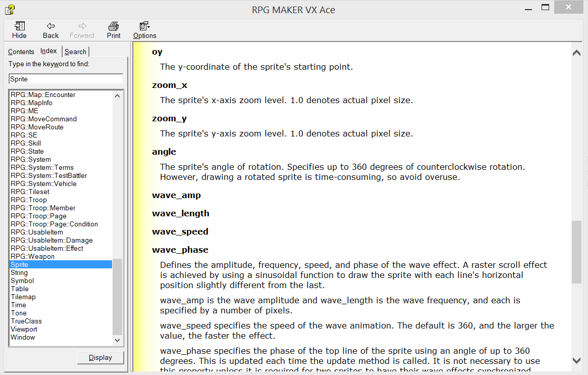
Task: Select RPG::Tileset index entry
Action: pyautogui.click(x=30, y=192)
